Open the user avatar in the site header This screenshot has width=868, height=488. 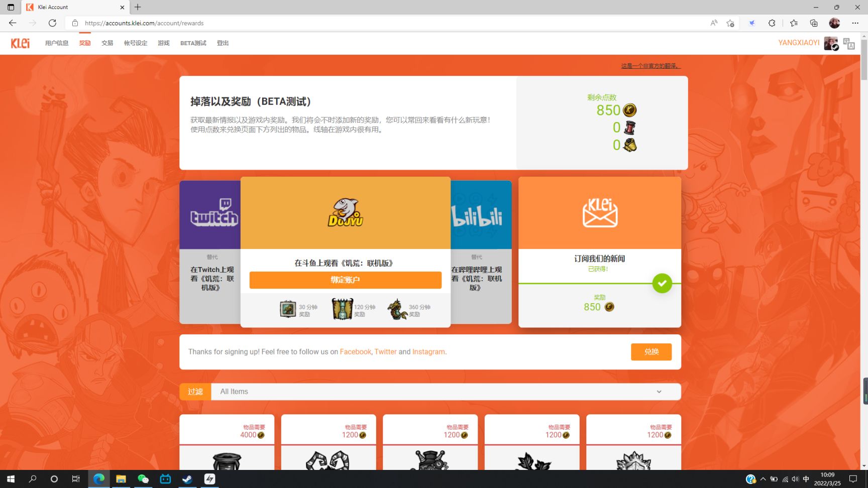pos(831,43)
